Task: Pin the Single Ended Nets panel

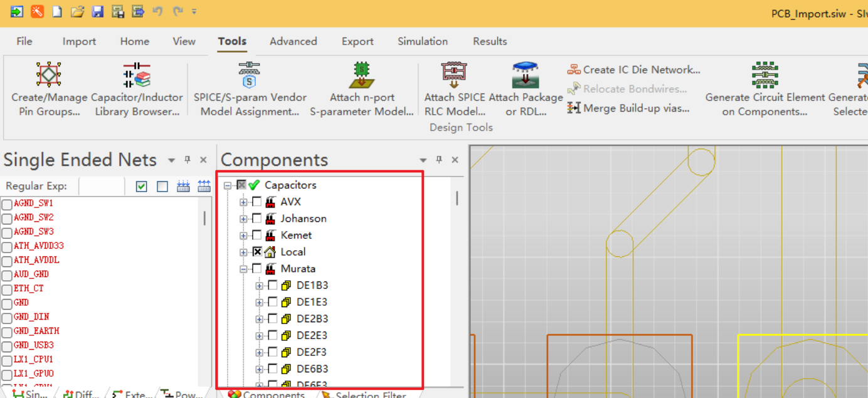Action: tap(187, 160)
